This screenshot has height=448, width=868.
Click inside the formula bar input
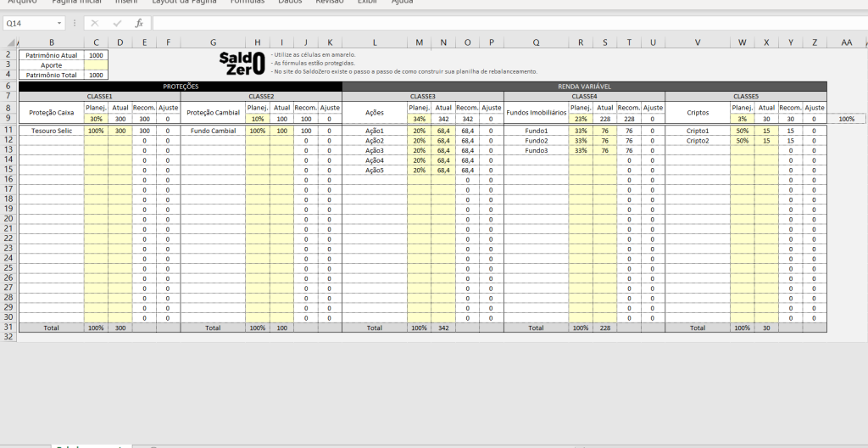[509, 23]
